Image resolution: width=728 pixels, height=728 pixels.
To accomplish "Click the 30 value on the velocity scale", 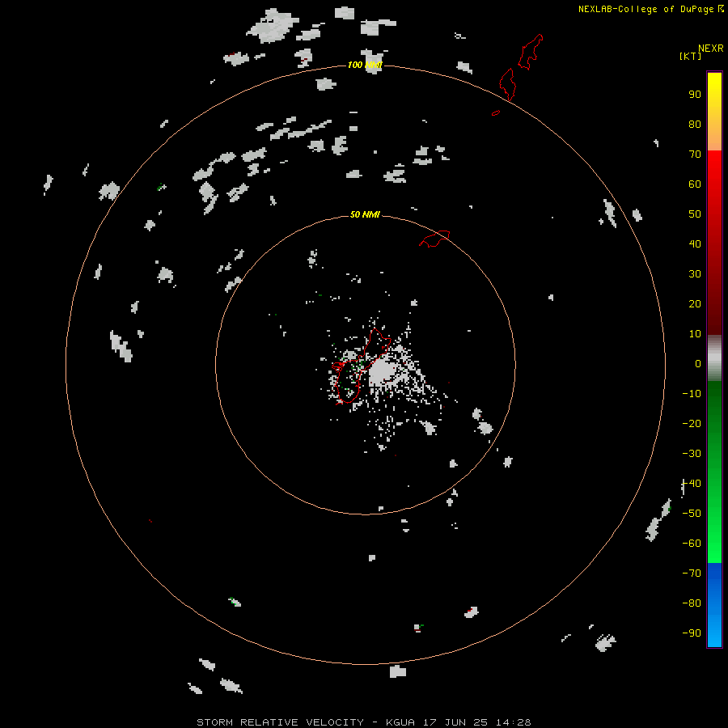I will (695, 274).
